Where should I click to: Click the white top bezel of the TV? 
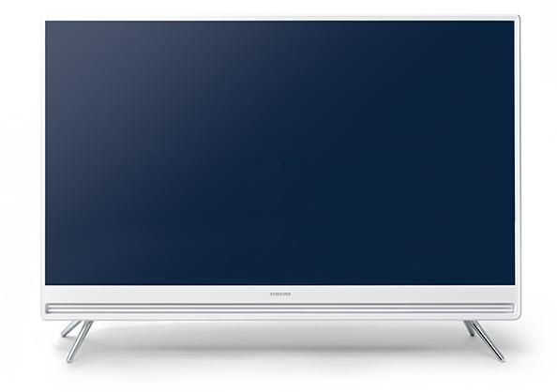point(279,18)
